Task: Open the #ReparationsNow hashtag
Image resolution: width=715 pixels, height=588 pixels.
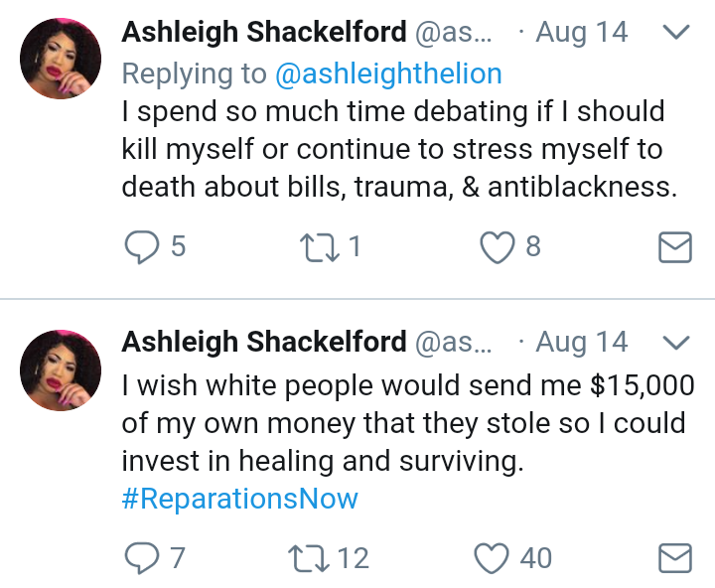Action: tap(240, 499)
